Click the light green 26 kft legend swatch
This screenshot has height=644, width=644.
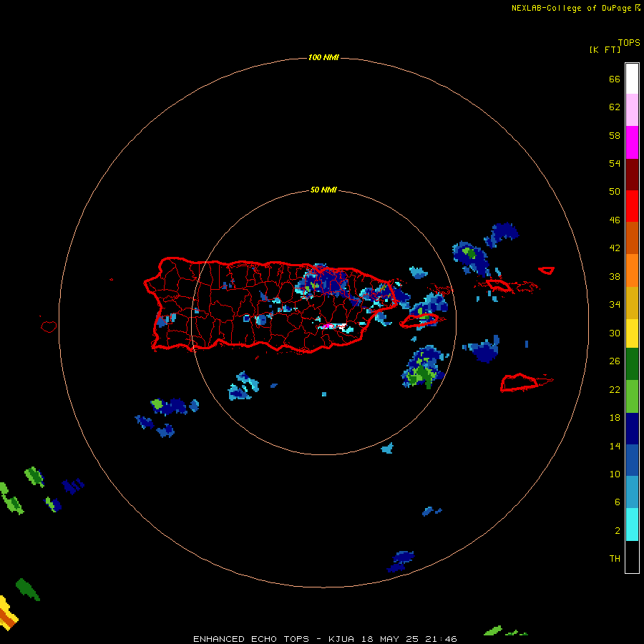click(632, 396)
